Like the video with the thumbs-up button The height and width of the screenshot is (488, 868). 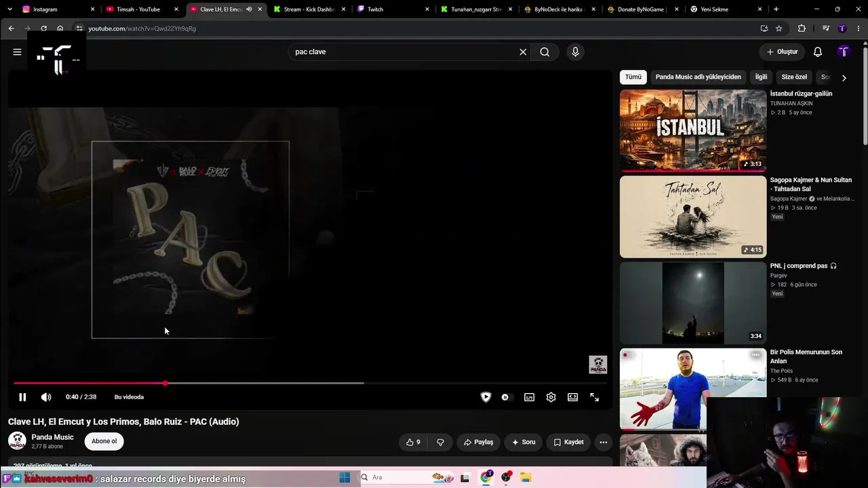click(x=413, y=442)
